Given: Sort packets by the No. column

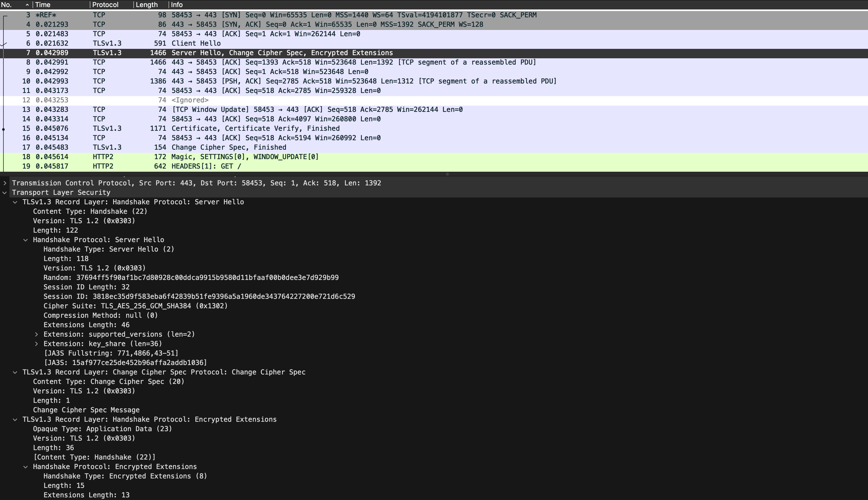Looking at the screenshot, I should (15, 5).
